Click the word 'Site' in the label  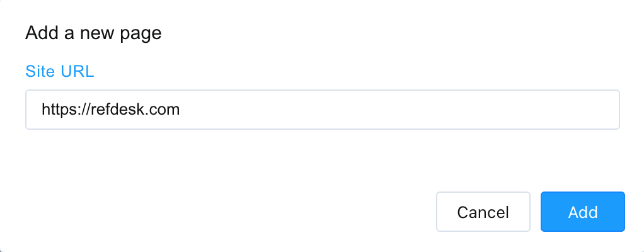40,71
